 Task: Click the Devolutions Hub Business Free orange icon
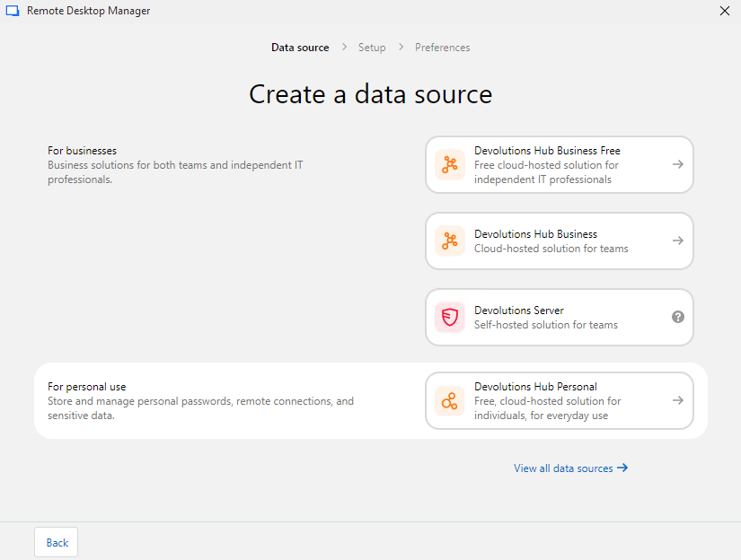click(450, 165)
